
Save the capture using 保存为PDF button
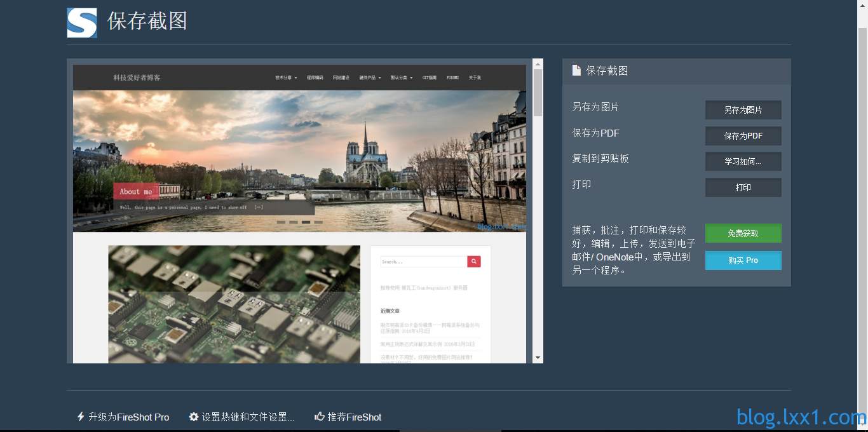[x=743, y=136]
